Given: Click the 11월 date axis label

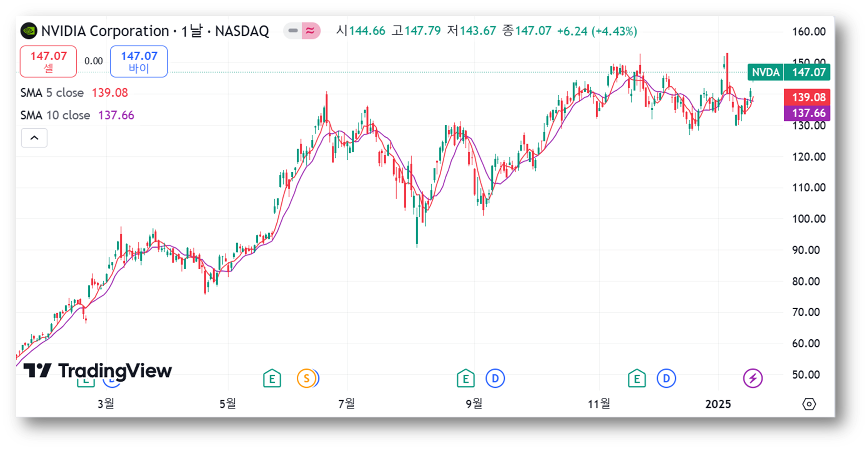Looking at the screenshot, I should click(599, 403).
